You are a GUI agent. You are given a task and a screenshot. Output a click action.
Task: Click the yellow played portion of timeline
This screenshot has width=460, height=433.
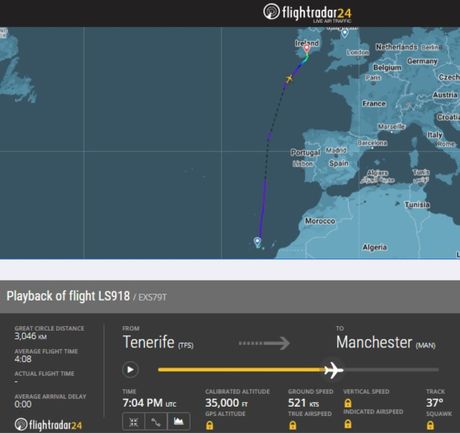pyautogui.click(x=242, y=370)
